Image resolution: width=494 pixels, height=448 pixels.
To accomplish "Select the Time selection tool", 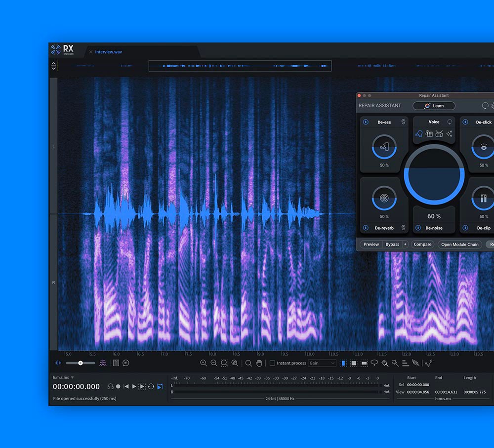I will coord(343,363).
